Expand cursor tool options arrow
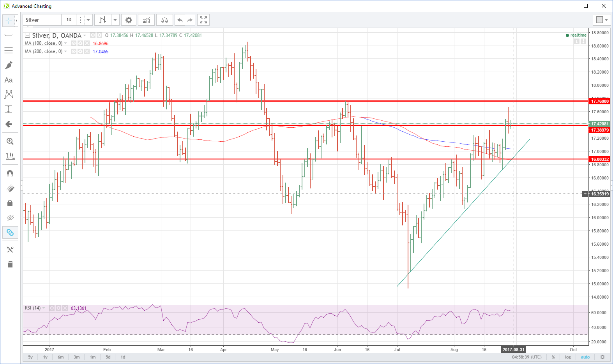Screen dimensions: 613x364 coord(17,20)
